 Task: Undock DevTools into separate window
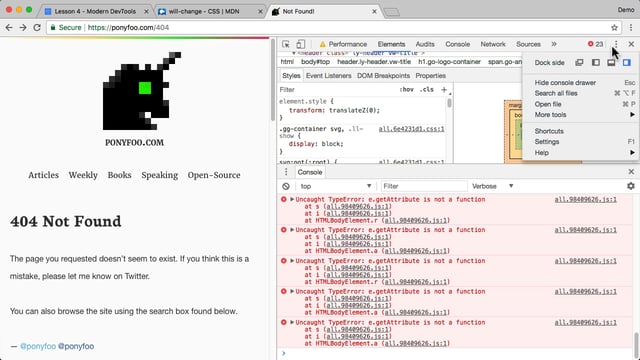click(579, 62)
